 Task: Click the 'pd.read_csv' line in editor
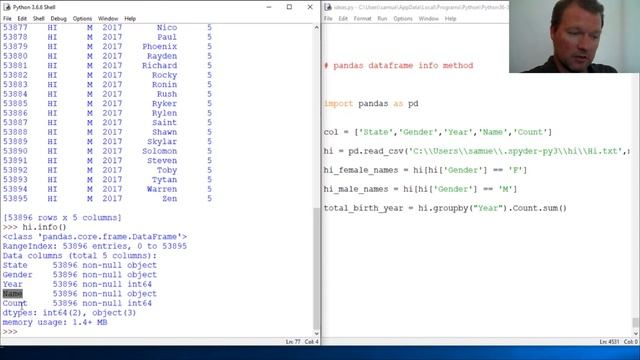[x=476, y=151]
